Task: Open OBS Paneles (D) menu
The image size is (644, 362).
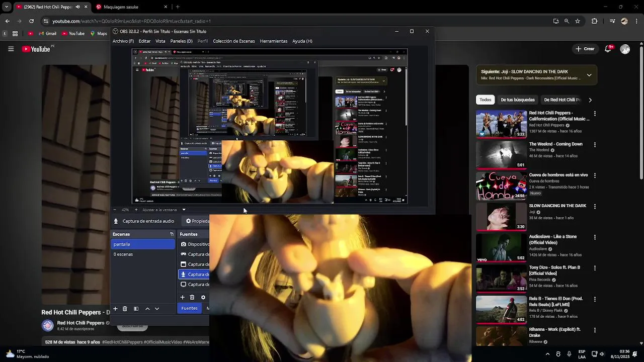Action: coord(181,41)
